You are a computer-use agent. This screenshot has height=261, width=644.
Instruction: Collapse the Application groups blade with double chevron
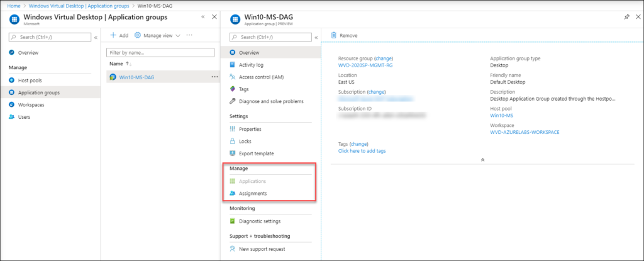(x=203, y=17)
